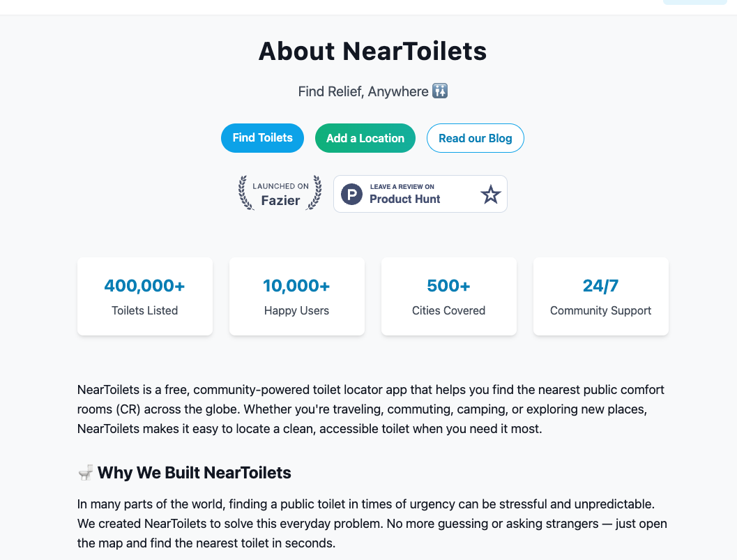This screenshot has height=560, width=737.
Task: Click the toilet emoji beside Why We Built
Action: coord(85,473)
